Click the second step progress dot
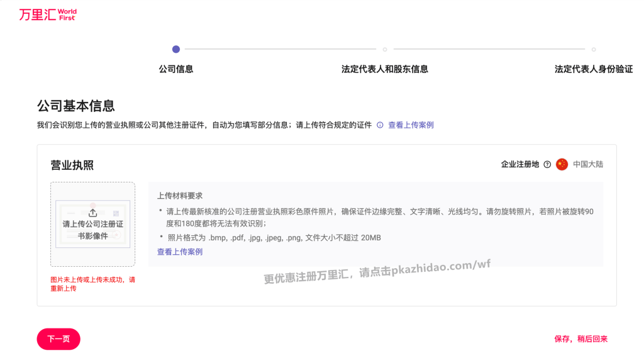644x353 pixels. [385, 49]
